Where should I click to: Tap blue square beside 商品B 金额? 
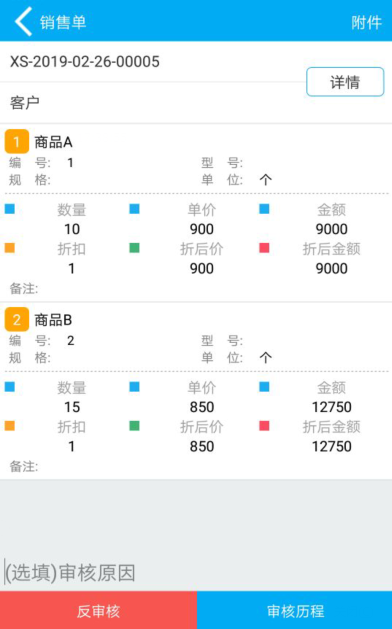[264, 387]
